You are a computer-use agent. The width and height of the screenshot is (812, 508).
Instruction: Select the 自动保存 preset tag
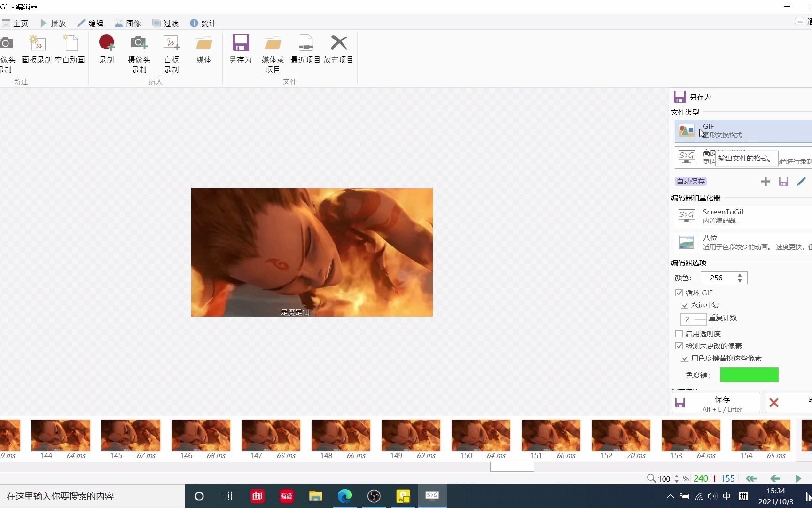point(691,182)
